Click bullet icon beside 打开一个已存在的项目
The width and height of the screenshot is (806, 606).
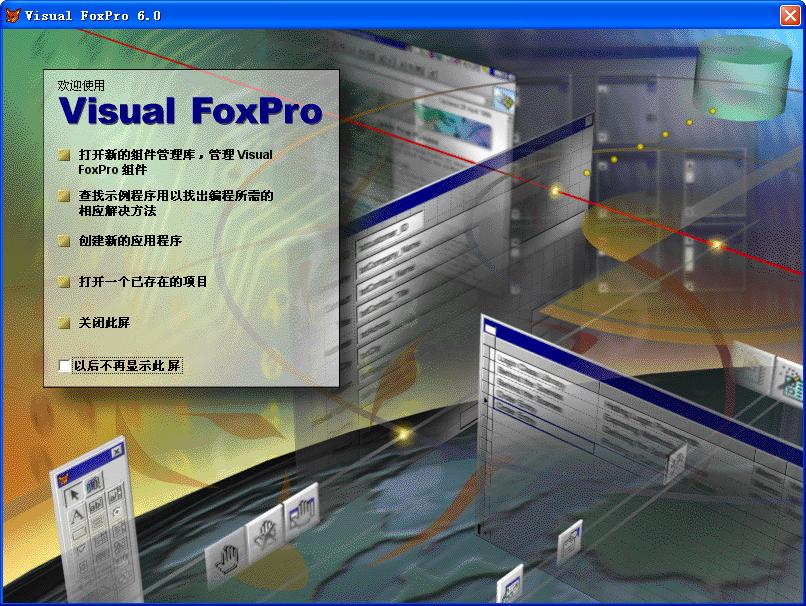(64, 282)
